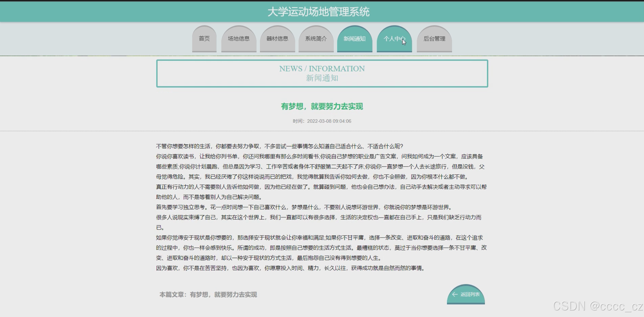Select the 器材信息 navigation tab

[277, 39]
